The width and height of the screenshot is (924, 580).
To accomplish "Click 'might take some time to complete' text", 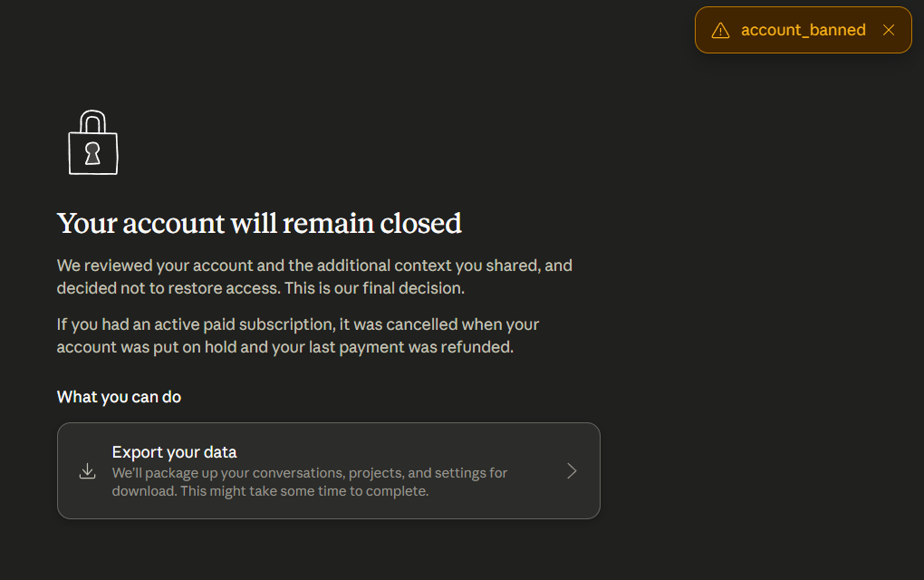I will (x=319, y=491).
